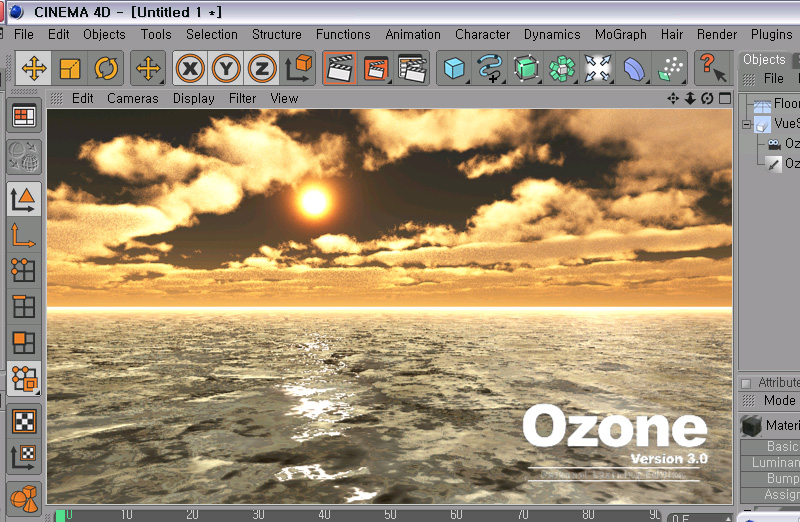
Task: Click the primitives cluster icon in sidebar
Action: point(24,498)
